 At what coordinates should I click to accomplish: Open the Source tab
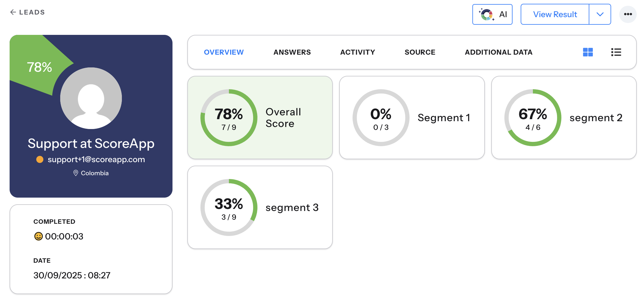click(420, 52)
